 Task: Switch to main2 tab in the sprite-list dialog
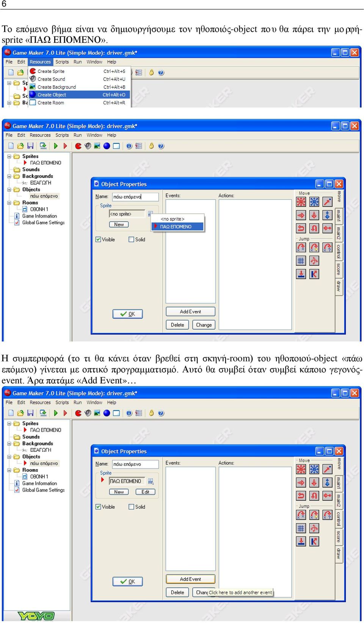(339, 233)
